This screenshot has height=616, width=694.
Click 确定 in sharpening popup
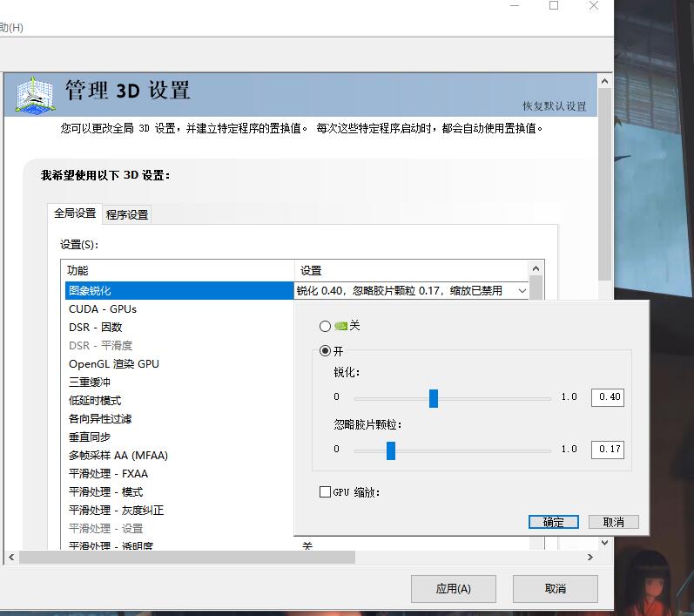coord(553,522)
